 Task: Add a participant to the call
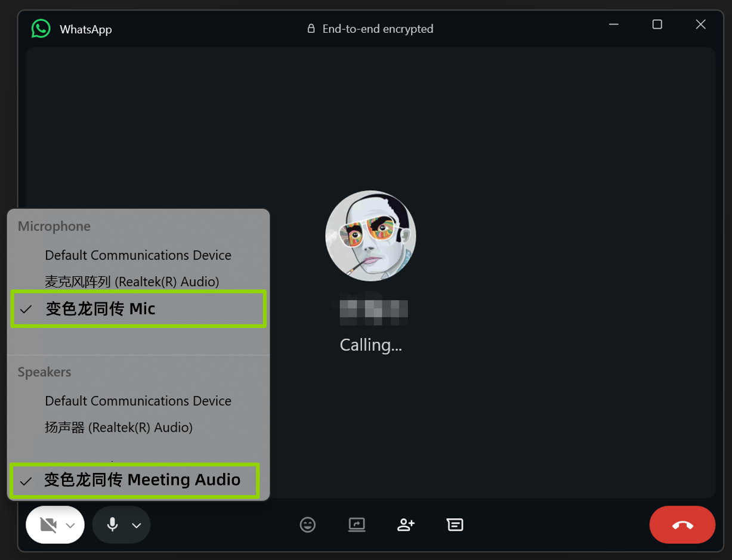(x=406, y=525)
